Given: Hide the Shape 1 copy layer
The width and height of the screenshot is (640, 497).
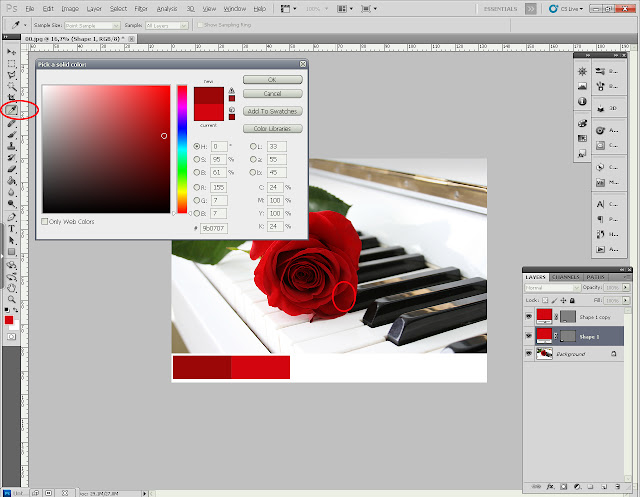Looking at the screenshot, I should [x=529, y=316].
